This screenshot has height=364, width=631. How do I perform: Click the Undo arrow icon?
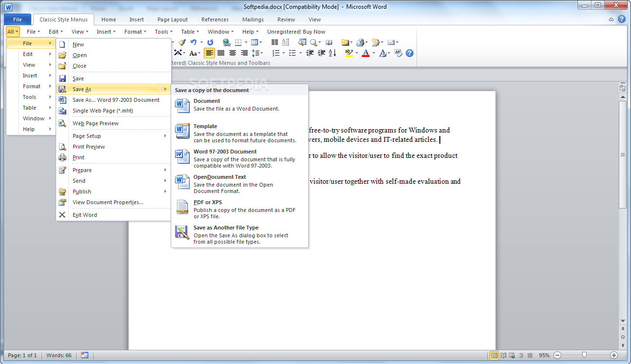(194, 42)
